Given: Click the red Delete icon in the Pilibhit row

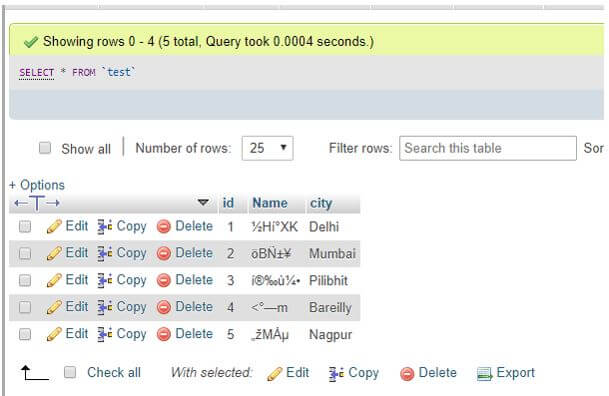Looking at the screenshot, I should click(164, 280).
